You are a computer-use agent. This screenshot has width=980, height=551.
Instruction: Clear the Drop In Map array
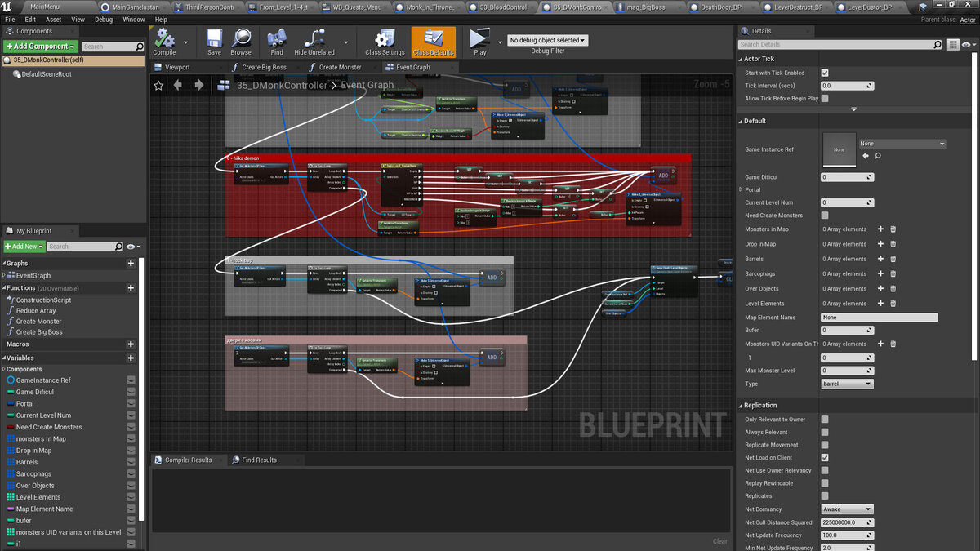[x=893, y=244]
